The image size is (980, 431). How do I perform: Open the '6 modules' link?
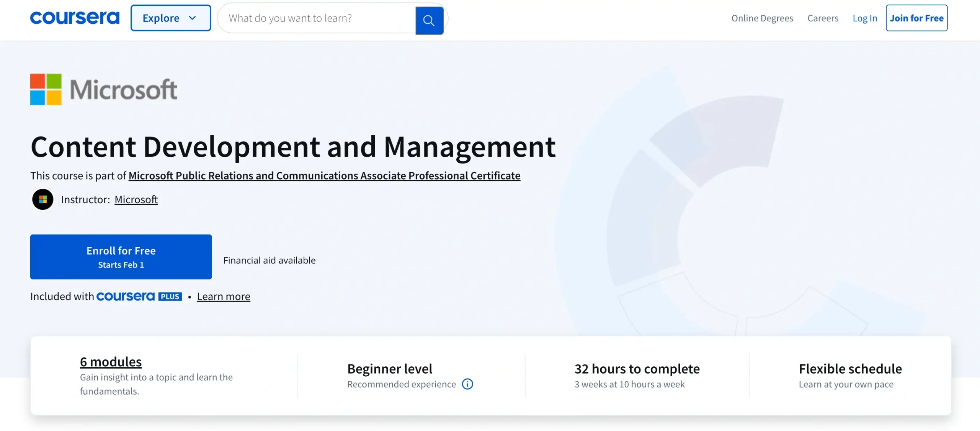111,362
